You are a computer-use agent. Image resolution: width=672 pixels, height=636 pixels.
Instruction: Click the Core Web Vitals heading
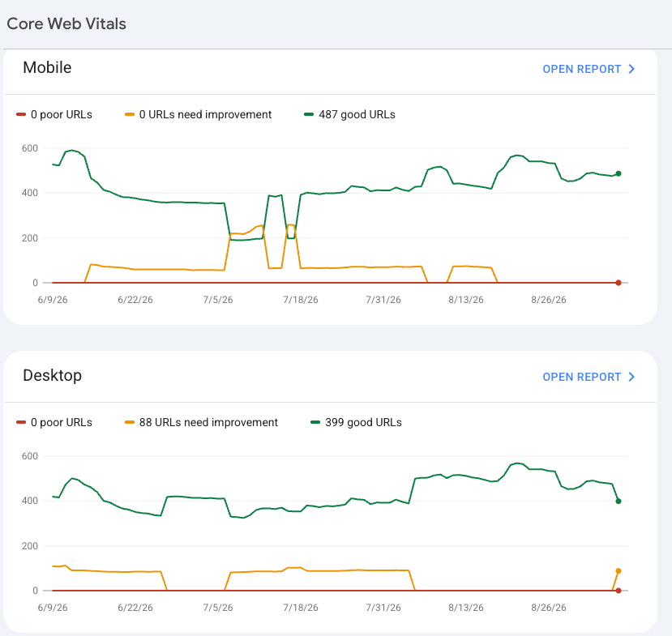click(66, 23)
